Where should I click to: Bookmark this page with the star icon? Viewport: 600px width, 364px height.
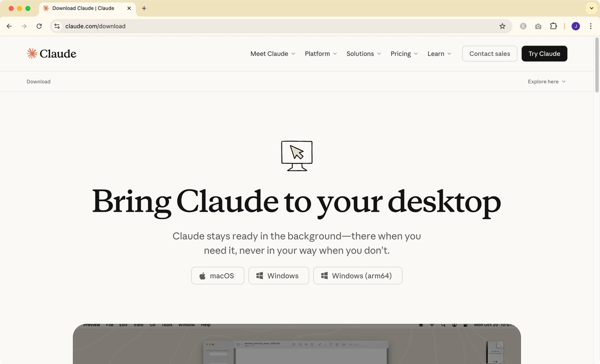click(x=502, y=26)
